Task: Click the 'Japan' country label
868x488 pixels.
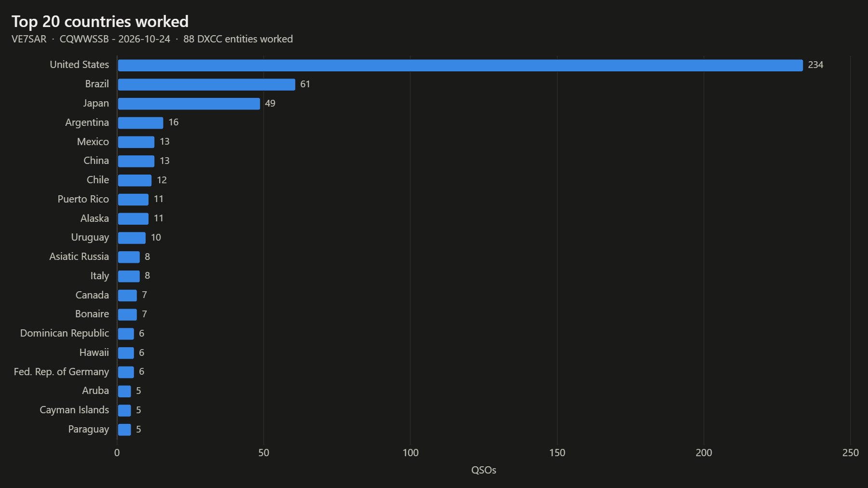Action: (96, 103)
